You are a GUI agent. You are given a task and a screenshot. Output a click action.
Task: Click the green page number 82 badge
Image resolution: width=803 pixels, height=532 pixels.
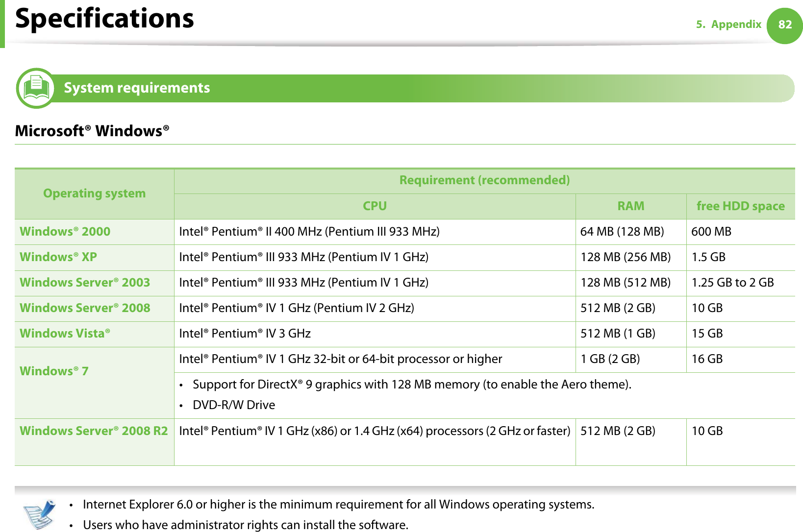point(784,25)
